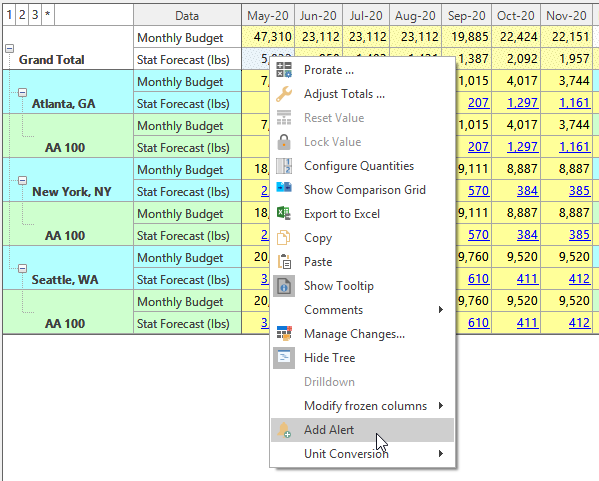This screenshot has height=481, width=599.
Task: Open Manage Changes... entry
Action: click(x=363, y=334)
